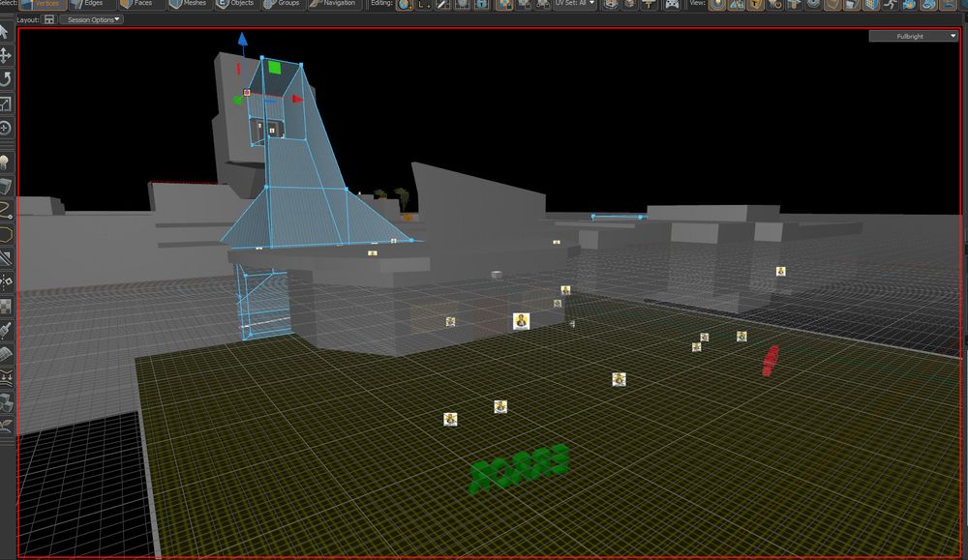Screen dimensions: 968x560
Task: Click the gamepad icon in top toolbar
Action: [x=672, y=4]
